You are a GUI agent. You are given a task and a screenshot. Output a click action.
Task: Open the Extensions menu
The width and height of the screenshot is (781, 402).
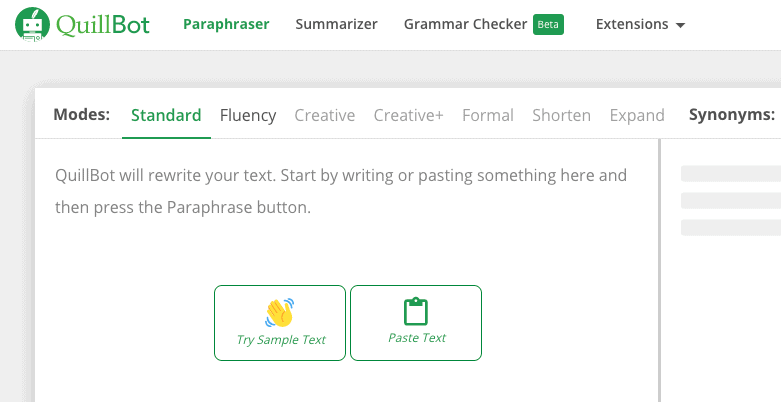pos(640,24)
